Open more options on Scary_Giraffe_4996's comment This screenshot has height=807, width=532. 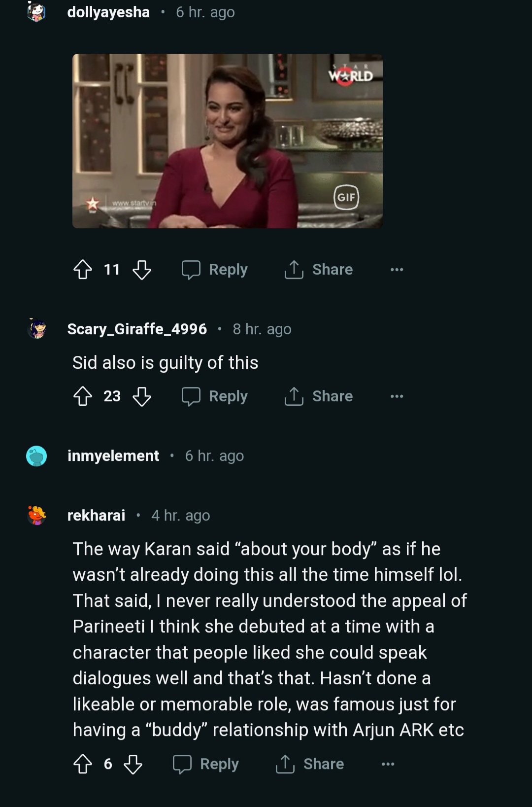pyautogui.click(x=397, y=396)
